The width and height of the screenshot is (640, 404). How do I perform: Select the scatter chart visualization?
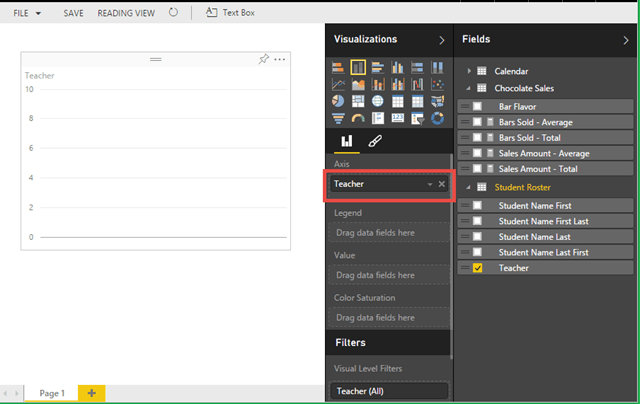tap(437, 84)
